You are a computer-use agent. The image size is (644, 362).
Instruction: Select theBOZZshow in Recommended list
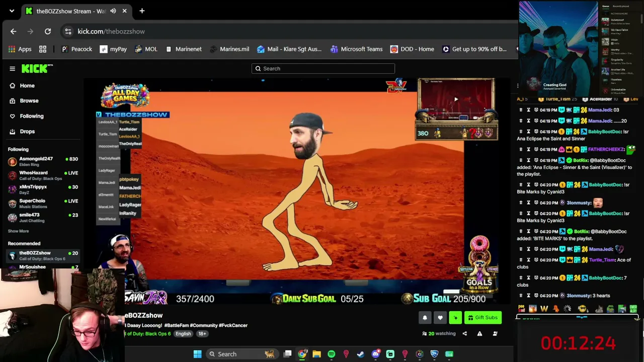(x=43, y=255)
